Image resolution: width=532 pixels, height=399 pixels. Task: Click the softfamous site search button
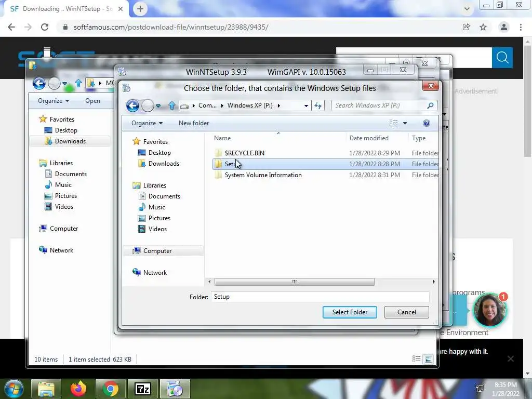tap(502, 58)
